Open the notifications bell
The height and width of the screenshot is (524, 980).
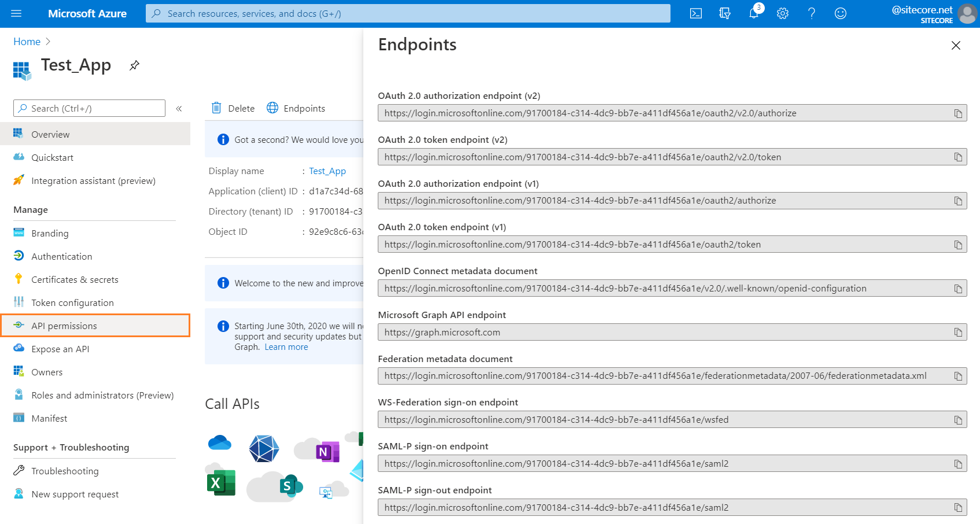coord(754,13)
